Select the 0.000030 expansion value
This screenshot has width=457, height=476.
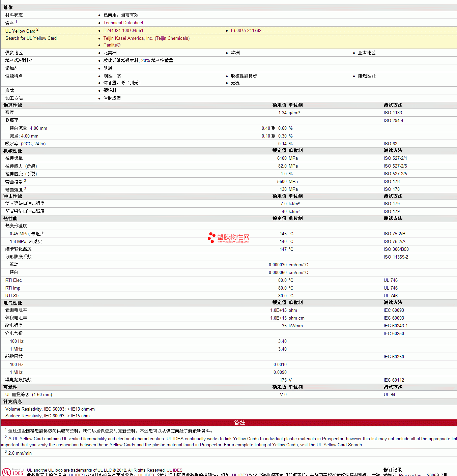tap(278, 265)
